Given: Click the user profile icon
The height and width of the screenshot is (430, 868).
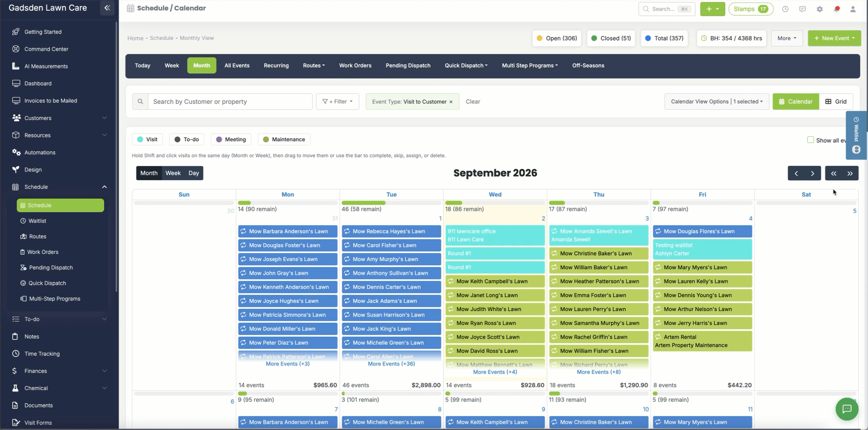Looking at the screenshot, I should tap(853, 9).
